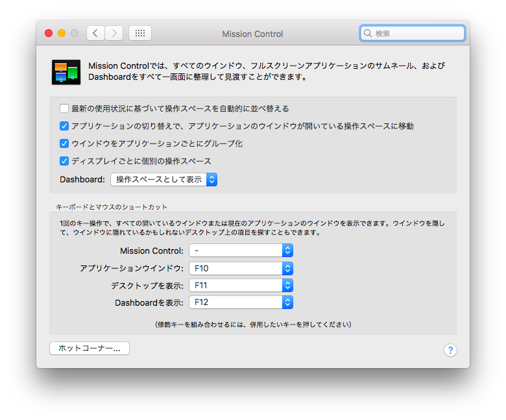The height and width of the screenshot is (420, 506).
Task: Go forward with the right chevron button
Action: click(x=114, y=33)
